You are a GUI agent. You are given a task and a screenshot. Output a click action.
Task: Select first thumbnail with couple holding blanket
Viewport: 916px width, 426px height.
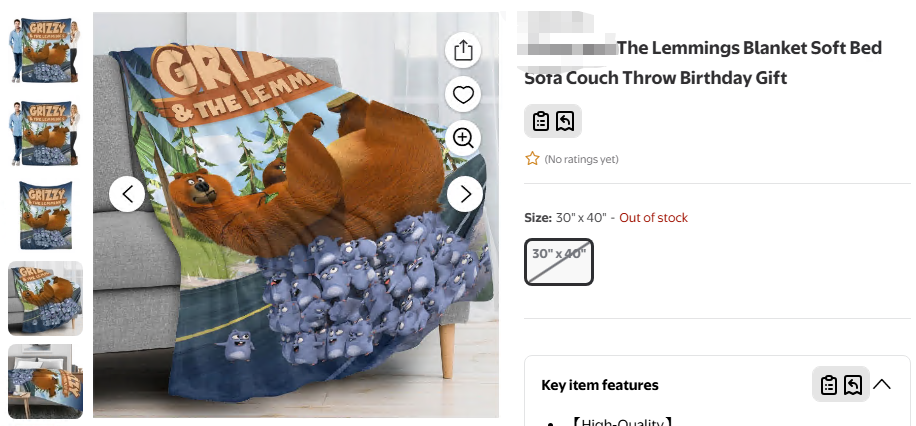[x=45, y=50]
